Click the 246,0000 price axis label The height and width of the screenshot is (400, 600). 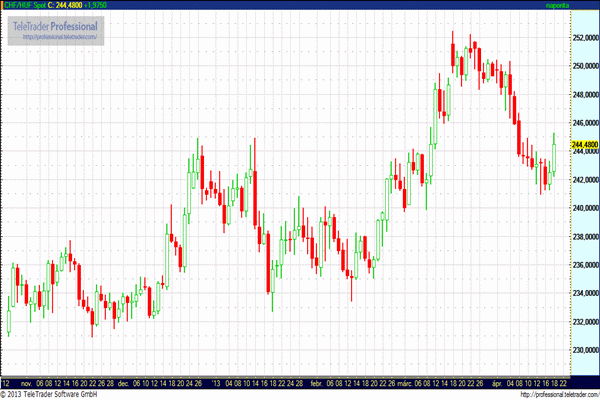coord(584,123)
